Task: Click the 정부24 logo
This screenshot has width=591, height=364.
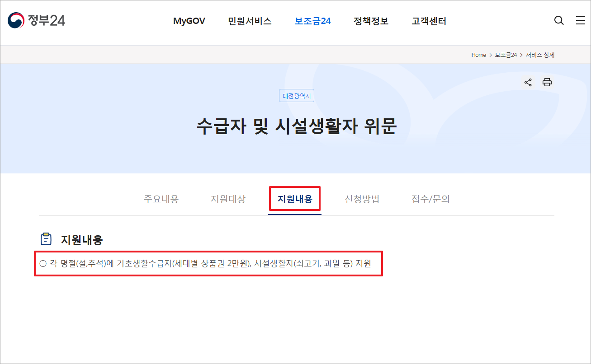Action: (36, 20)
